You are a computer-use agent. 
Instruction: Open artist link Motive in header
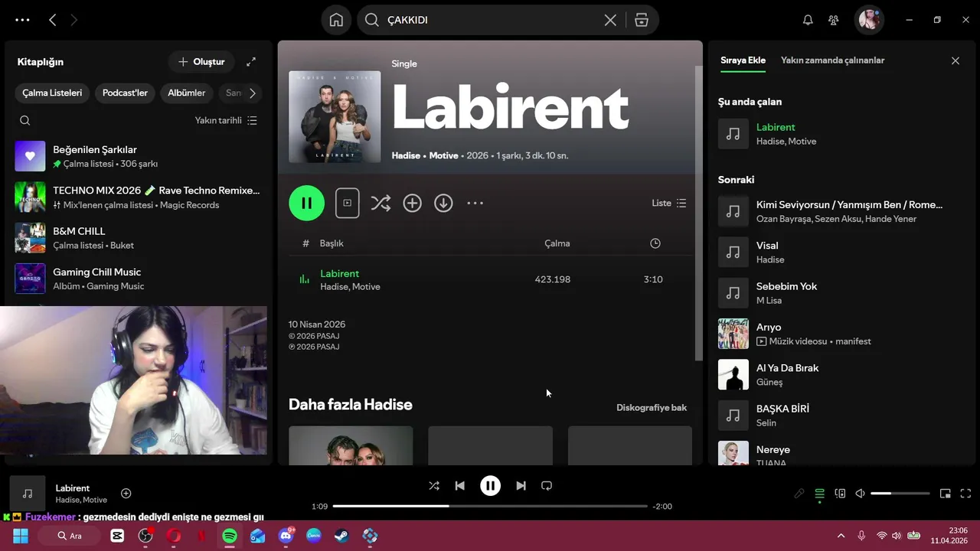tap(443, 155)
